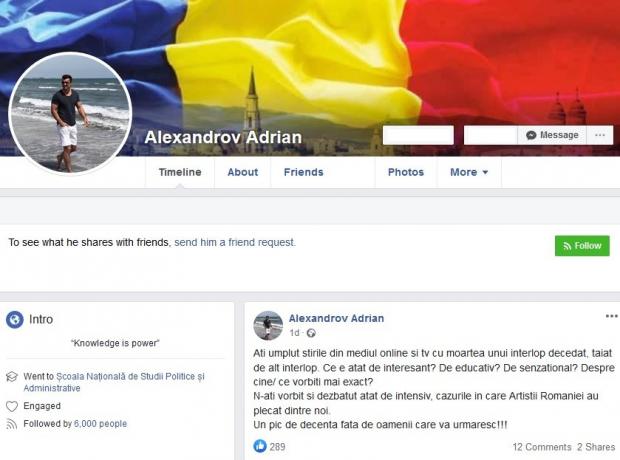Click send him a friend request link
This screenshot has width=620, height=460.
235,242
